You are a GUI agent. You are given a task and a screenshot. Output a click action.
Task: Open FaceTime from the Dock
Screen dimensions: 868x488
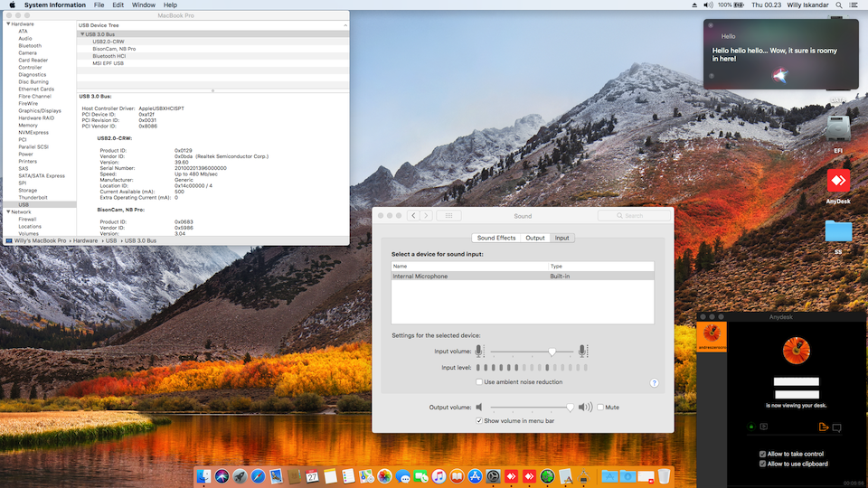coord(420,476)
